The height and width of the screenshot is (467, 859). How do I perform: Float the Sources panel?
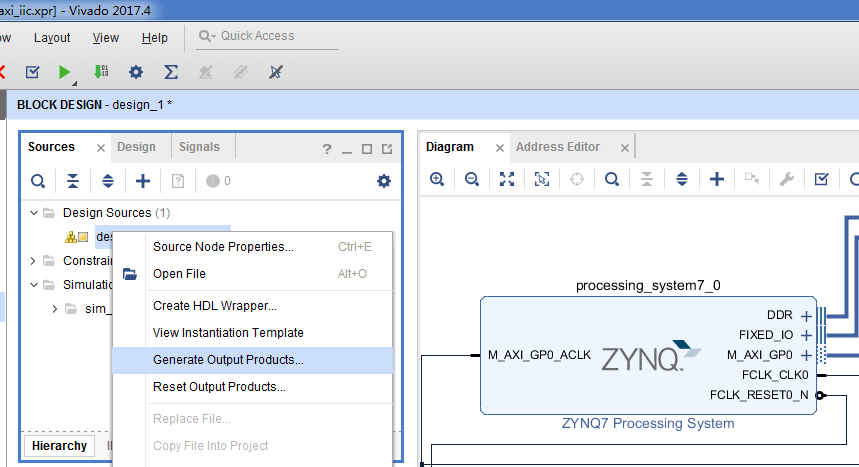(387, 149)
